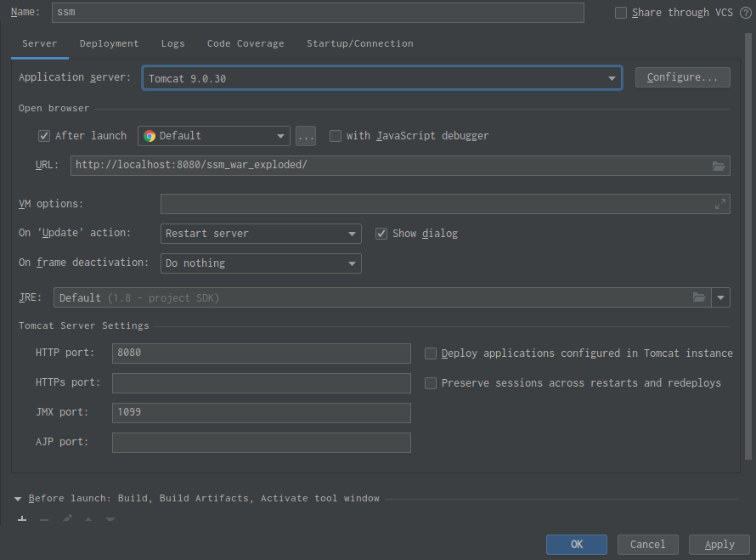Enable Share through VCS option
Screen dimensions: 756x560
tap(621, 13)
